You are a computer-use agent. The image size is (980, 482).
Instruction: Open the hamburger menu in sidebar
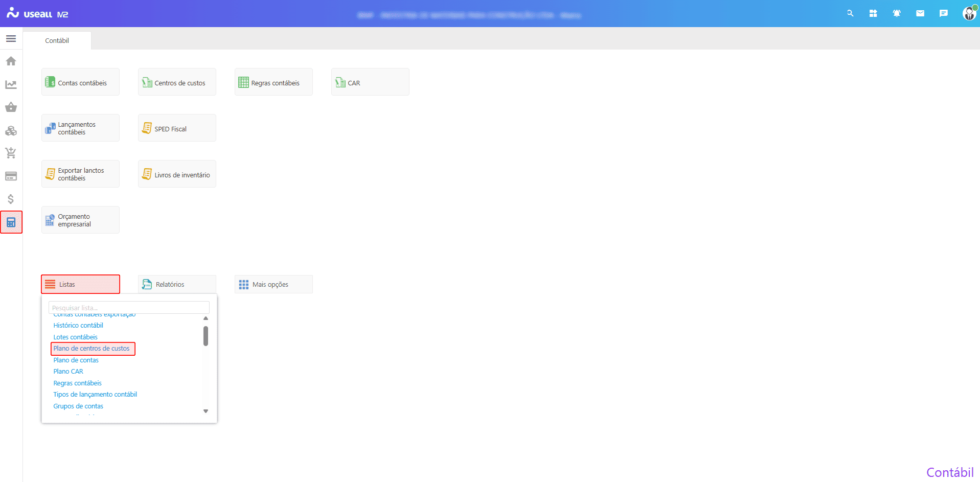point(11,39)
